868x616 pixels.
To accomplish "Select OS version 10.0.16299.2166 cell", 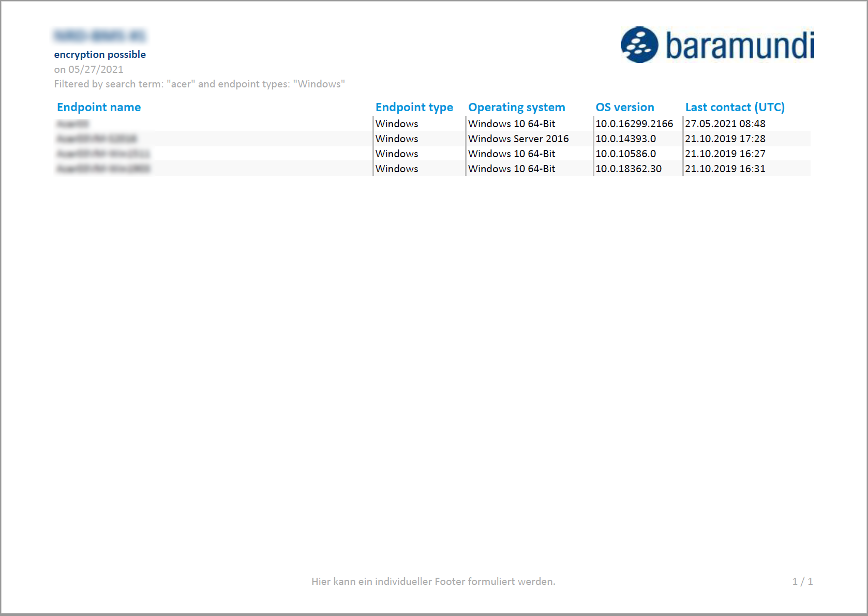I will [634, 124].
